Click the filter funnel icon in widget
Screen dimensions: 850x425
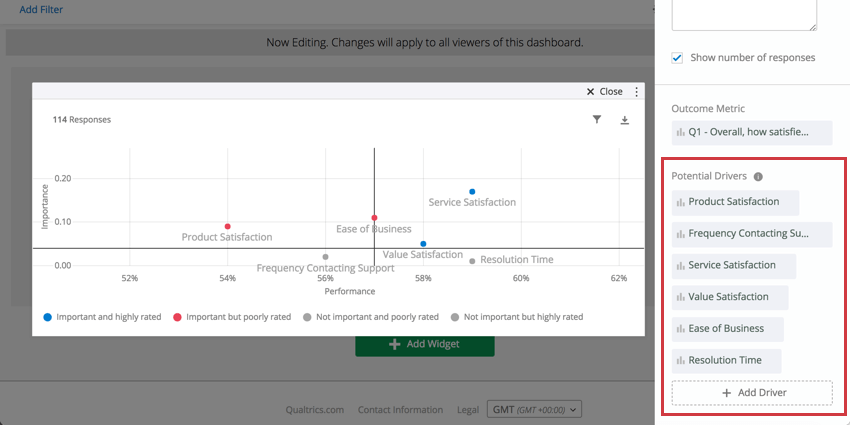(597, 119)
